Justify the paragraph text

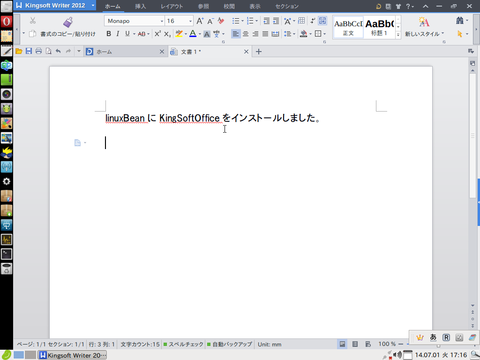[x=265, y=34]
